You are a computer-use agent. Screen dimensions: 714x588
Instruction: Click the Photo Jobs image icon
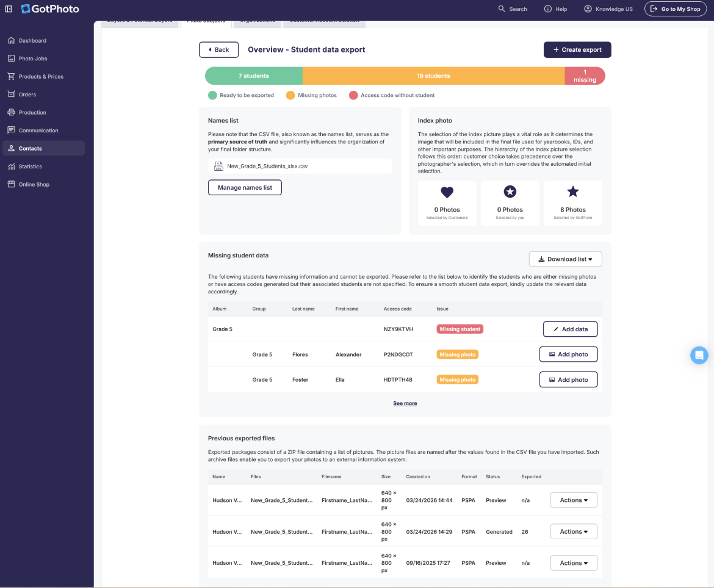[12, 59]
